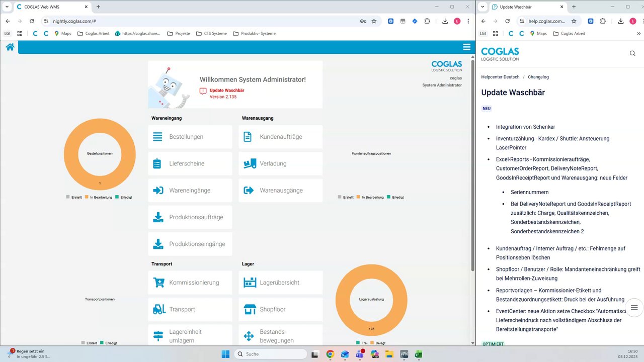Toggle Frei legend of Lagerauslastung chart
Image resolution: width=644 pixels, height=362 pixels.
point(361,343)
